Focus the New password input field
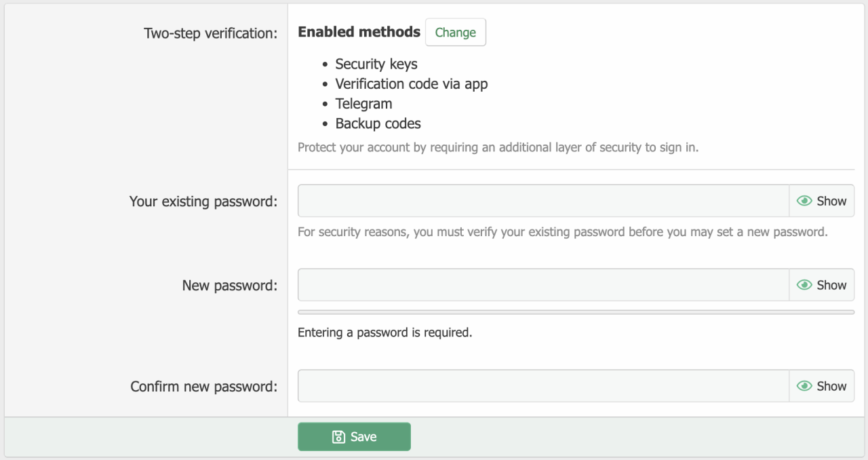 [543, 285]
